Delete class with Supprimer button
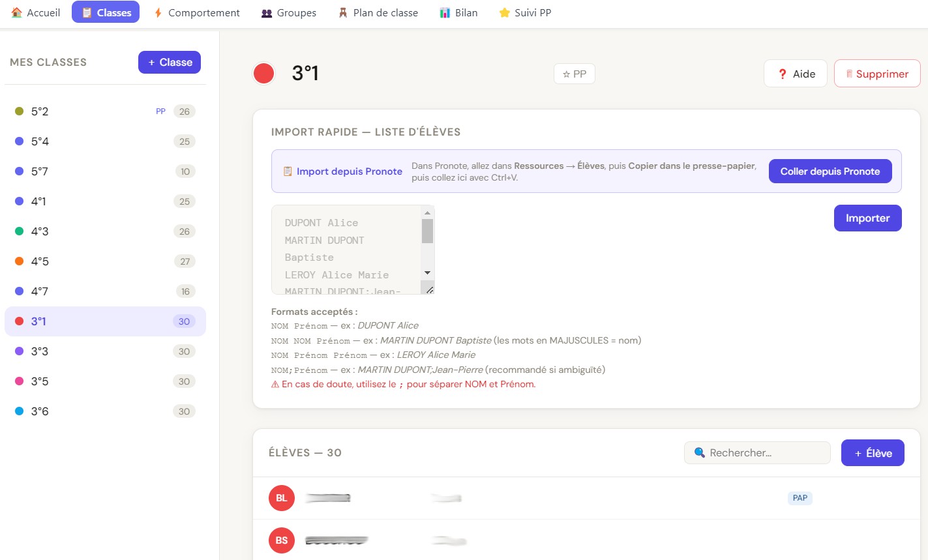The height and width of the screenshot is (560, 928). coord(876,74)
